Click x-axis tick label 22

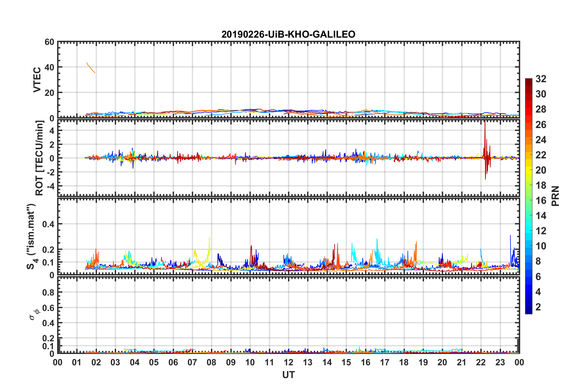[x=481, y=362]
